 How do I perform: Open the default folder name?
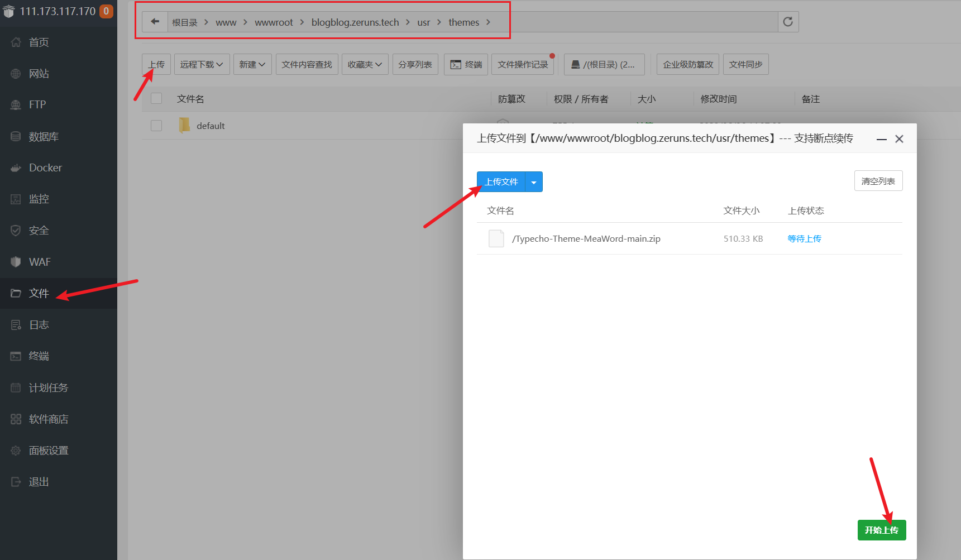click(x=211, y=126)
